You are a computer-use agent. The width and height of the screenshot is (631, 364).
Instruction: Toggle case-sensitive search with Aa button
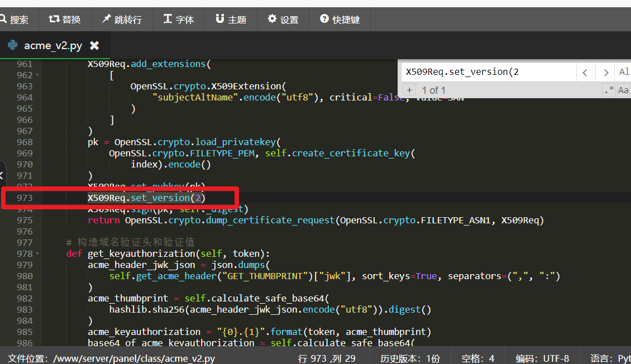[x=623, y=90]
